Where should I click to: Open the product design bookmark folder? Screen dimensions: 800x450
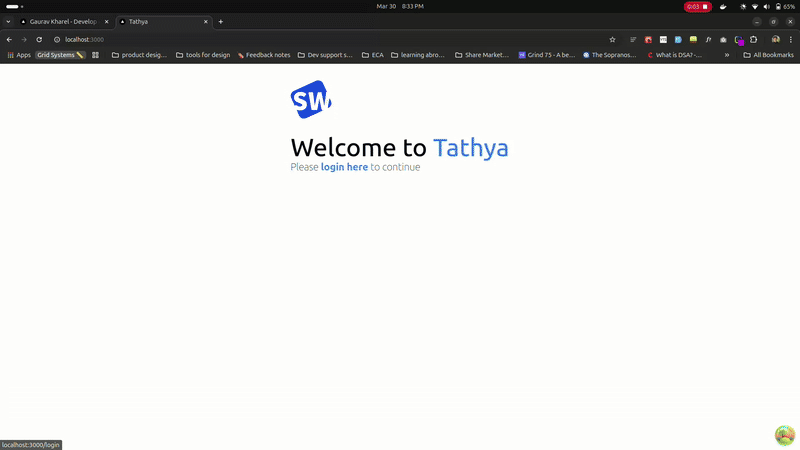139,55
